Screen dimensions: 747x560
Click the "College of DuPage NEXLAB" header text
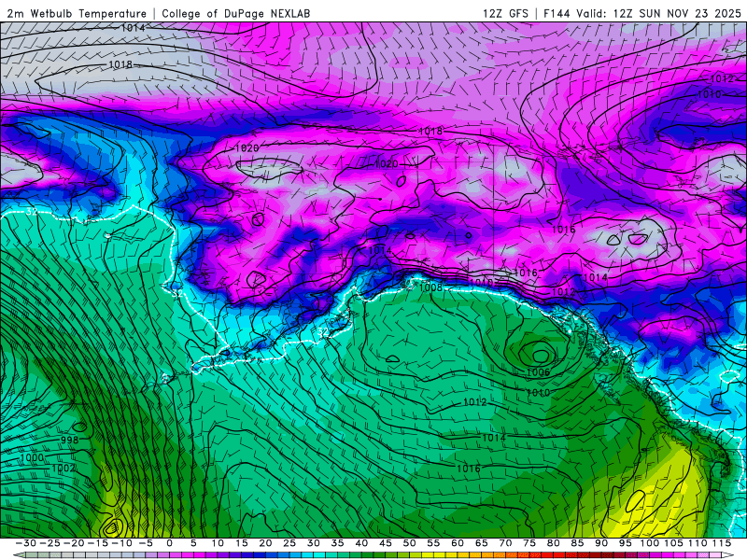pyautogui.click(x=236, y=13)
